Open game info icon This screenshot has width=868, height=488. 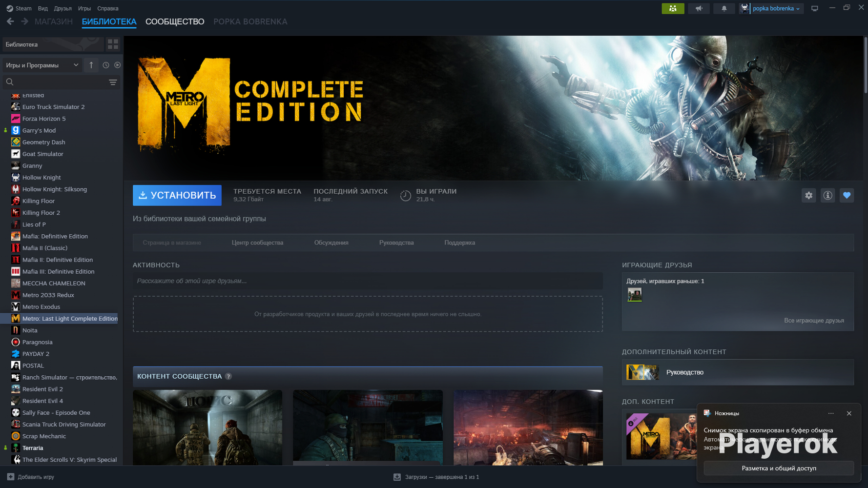pyautogui.click(x=828, y=195)
